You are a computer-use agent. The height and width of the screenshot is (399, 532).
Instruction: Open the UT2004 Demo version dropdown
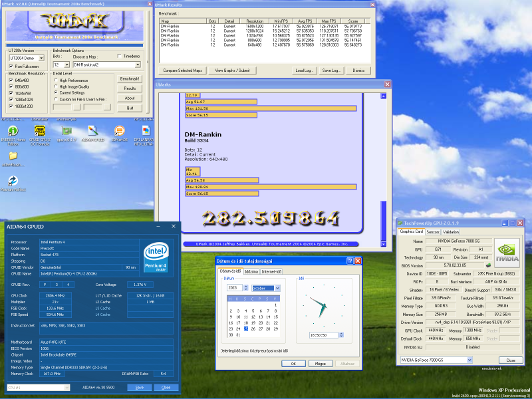41,59
